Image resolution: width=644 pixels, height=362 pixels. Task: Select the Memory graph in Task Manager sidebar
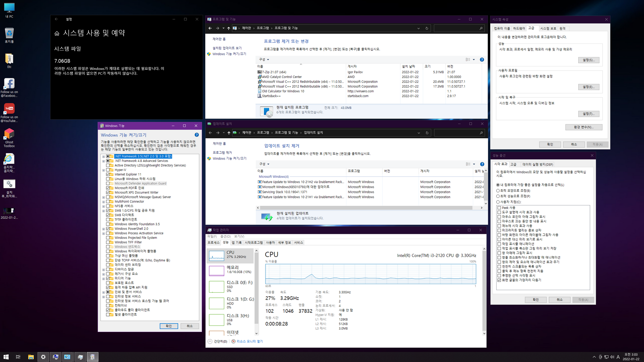click(x=230, y=271)
